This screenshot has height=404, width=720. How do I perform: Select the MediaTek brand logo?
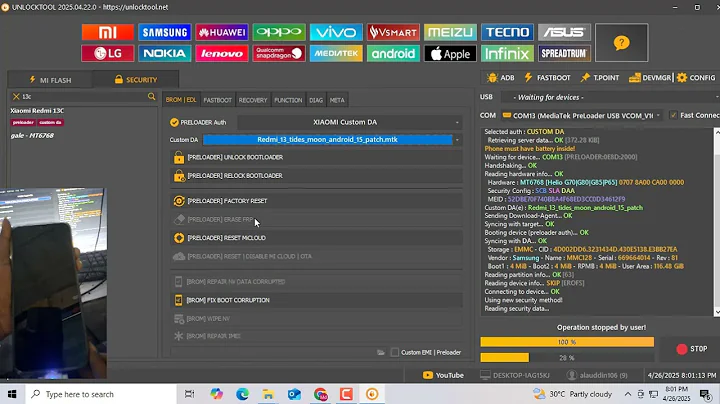[x=336, y=53]
